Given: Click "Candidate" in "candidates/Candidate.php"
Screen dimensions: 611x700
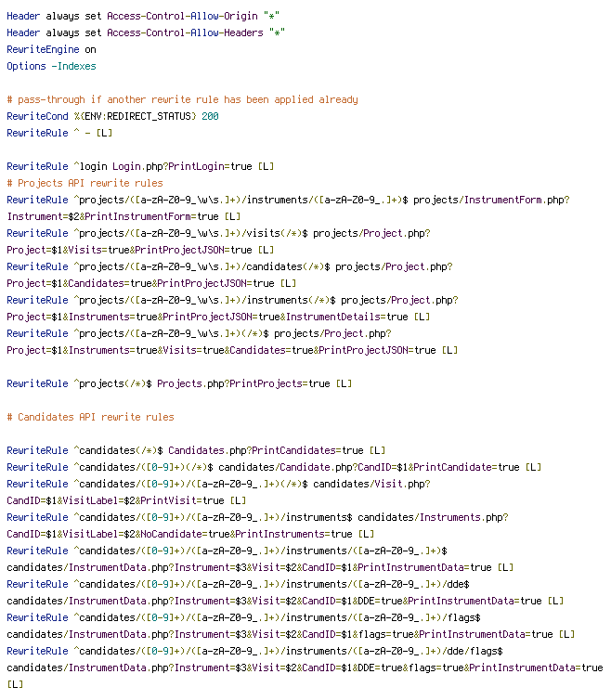Looking at the screenshot, I should pos(305,467).
